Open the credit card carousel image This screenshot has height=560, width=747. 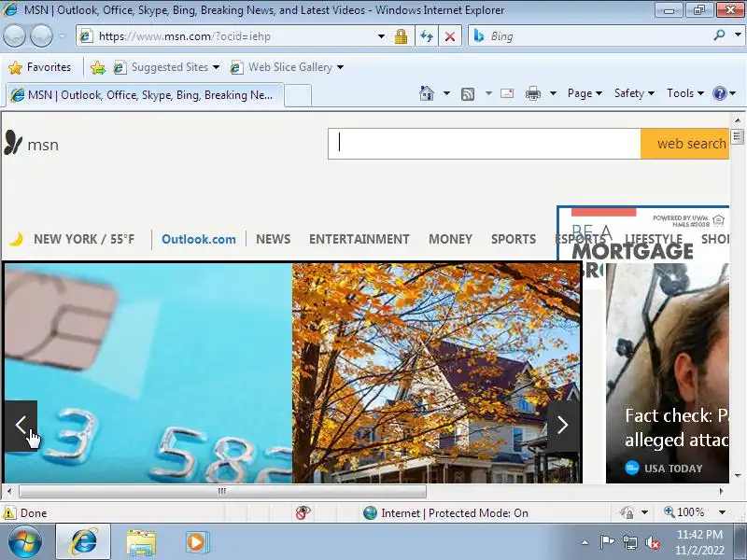coord(148,372)
